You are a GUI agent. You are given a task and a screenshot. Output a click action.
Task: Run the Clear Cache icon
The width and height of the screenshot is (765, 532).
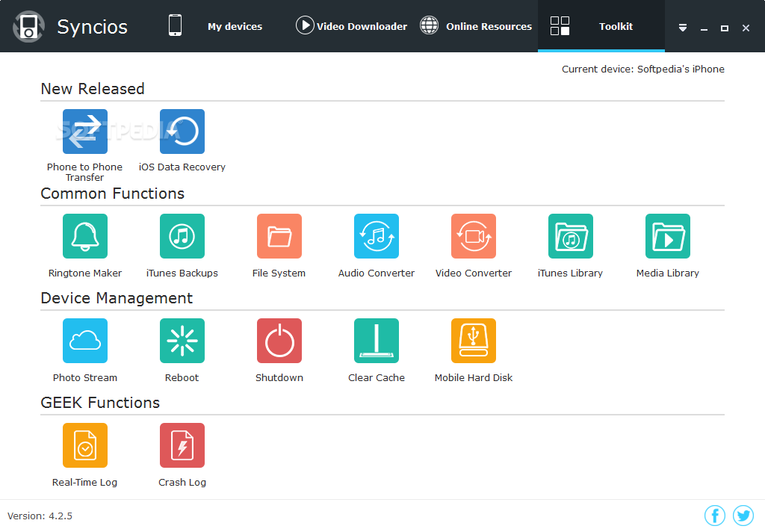[377, 340]
